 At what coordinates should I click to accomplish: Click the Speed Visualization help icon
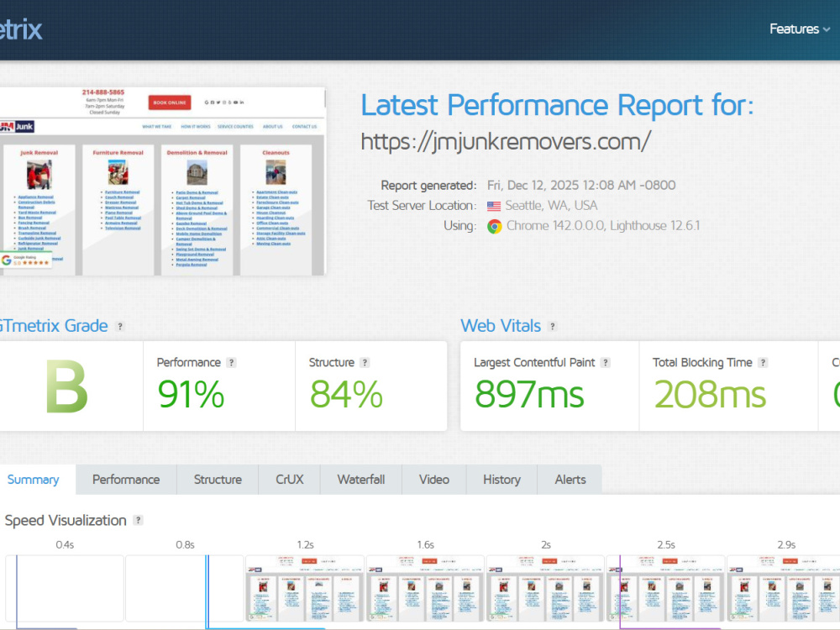click(139, 520)
